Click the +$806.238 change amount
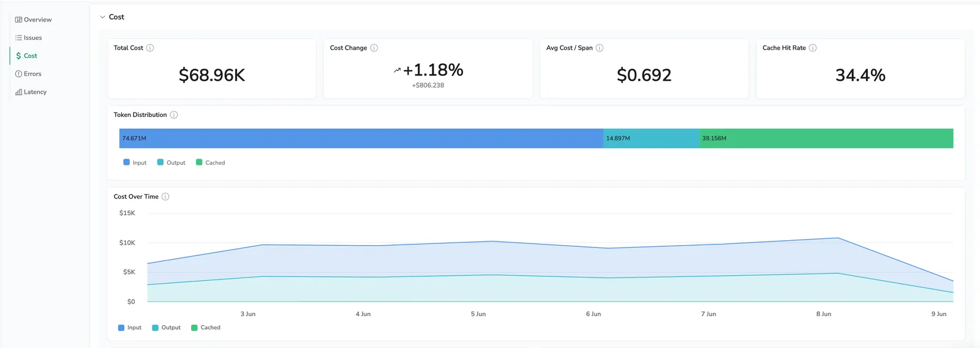Viewport: 980px width, 348px height. (x=428, y=85)
